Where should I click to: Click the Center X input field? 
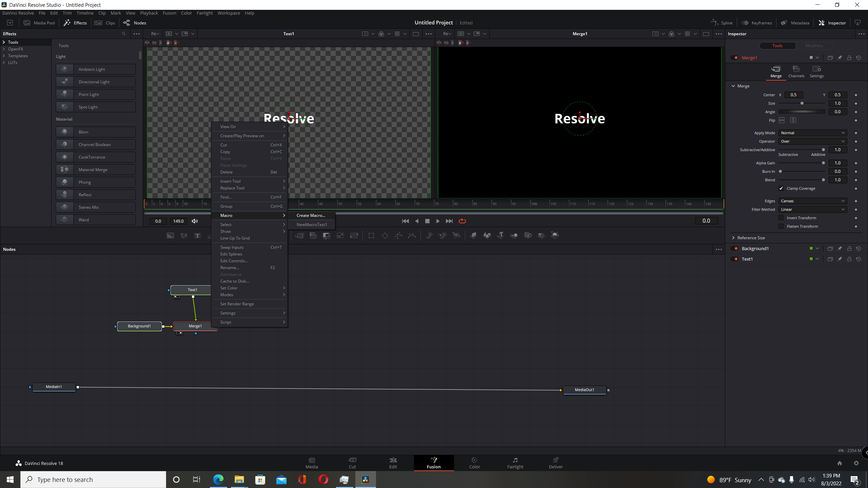pyautogui.click(x=794, y=95)
